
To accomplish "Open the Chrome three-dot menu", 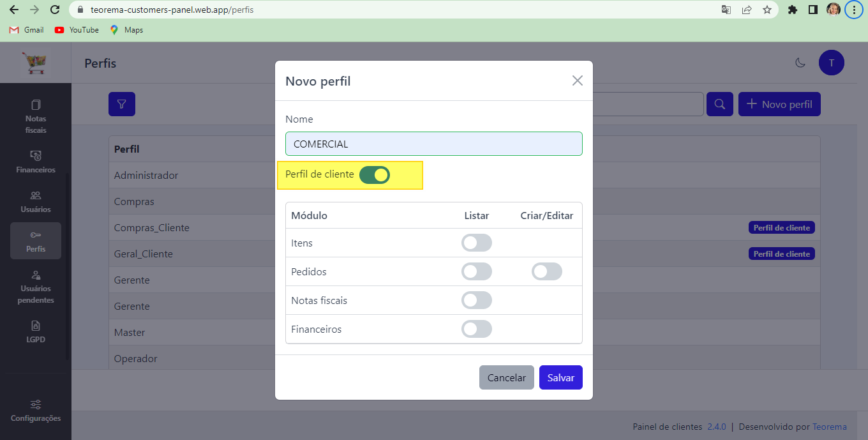I will coord(854,10).
